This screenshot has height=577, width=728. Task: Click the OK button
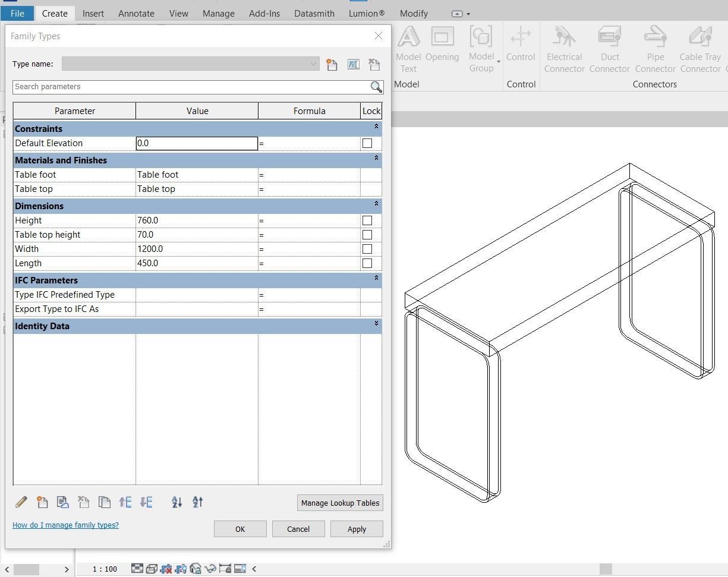(240, 529)
